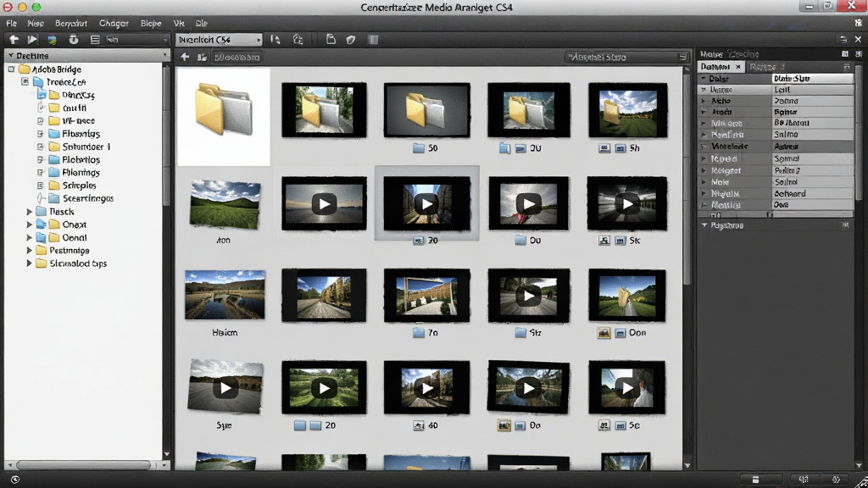Open the Nin dropdown in the main toolbar

[x=136, y=40]
